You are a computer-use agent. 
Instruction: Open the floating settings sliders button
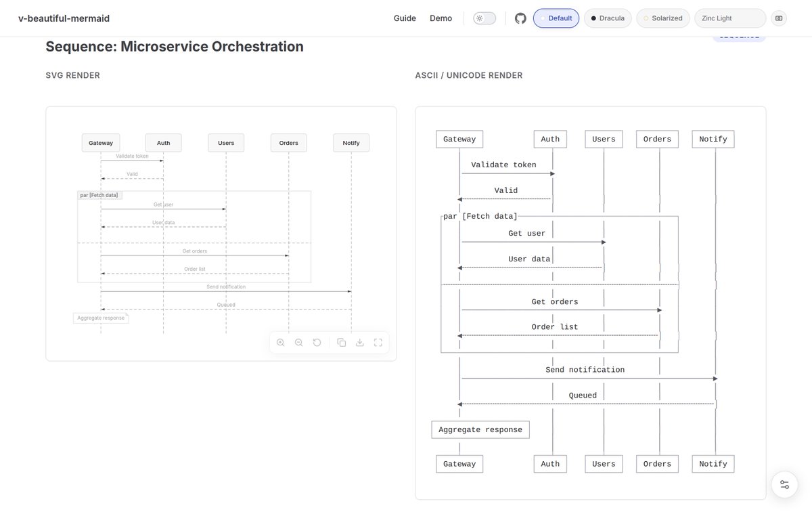pos(784,484)
